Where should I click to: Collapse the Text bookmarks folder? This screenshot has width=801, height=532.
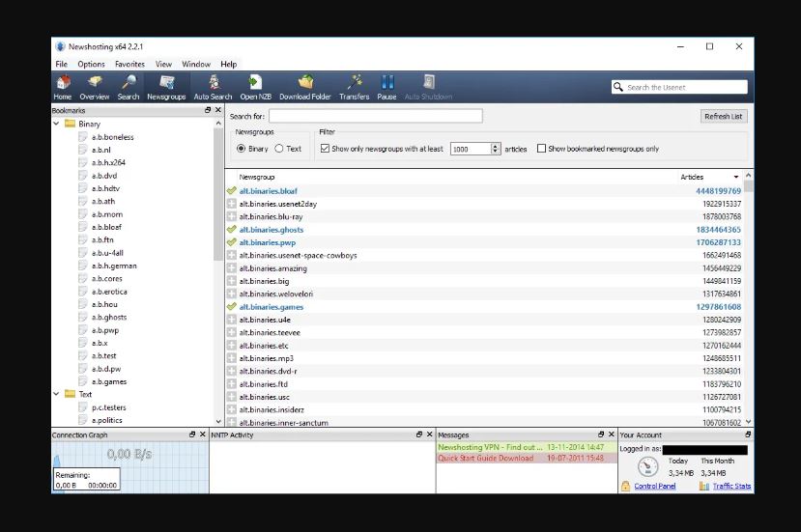pos(56,394)
